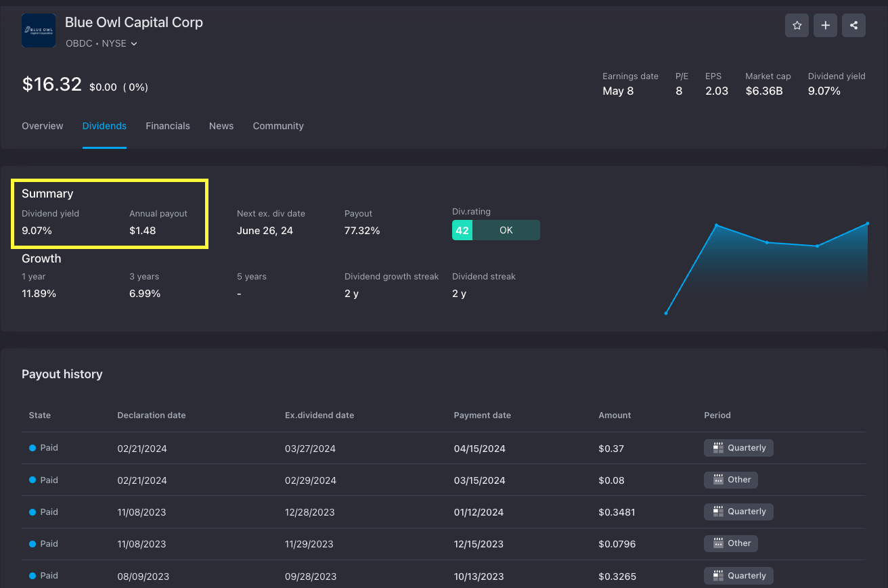Screen dimensions: 888x588
Task: Click the State column header
Action: click(40, 415)
